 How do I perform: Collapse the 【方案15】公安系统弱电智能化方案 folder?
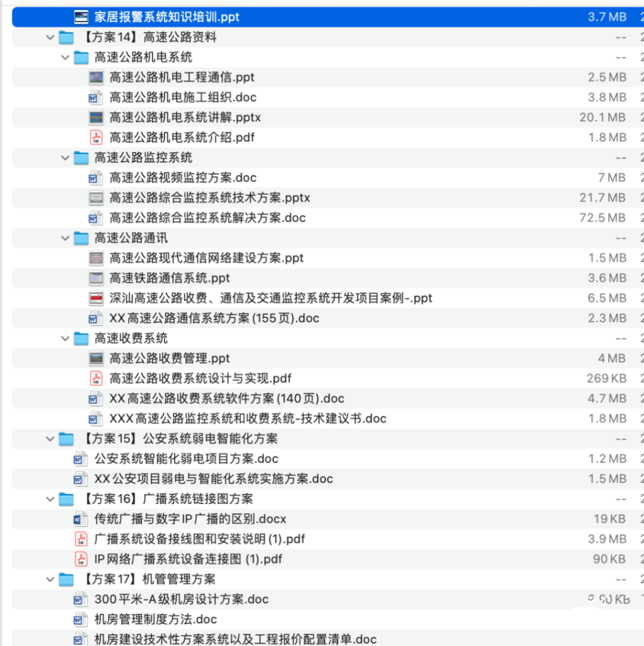pyautogui.click(x=50, y=438)
